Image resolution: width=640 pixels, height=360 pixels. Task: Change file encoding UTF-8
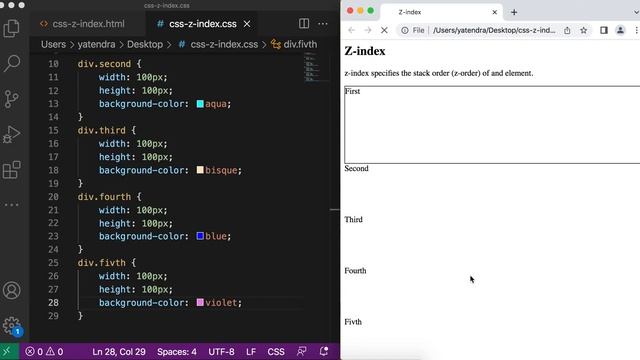tap(221, 351)
